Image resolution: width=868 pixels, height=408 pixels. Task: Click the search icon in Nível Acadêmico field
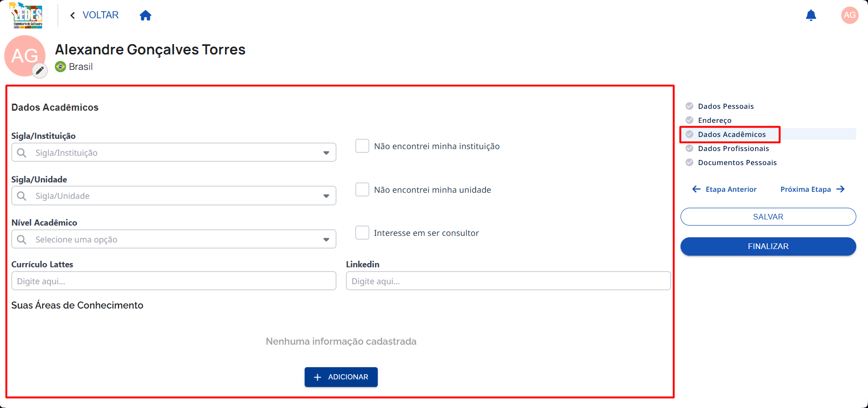[22, 240]
